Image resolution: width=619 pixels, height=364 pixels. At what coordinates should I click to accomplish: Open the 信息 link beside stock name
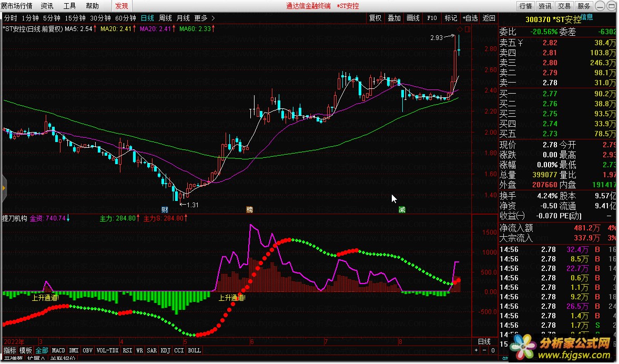(x=587, y=17)
